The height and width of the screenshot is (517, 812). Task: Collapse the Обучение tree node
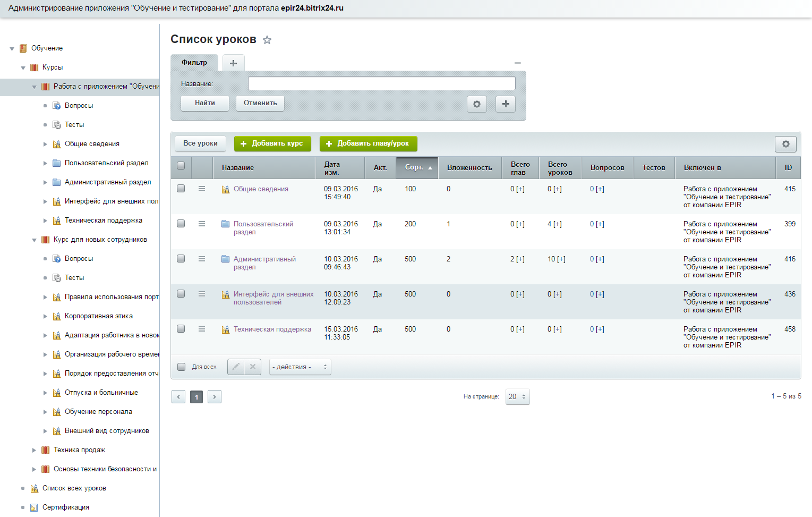tap(12, 49)
